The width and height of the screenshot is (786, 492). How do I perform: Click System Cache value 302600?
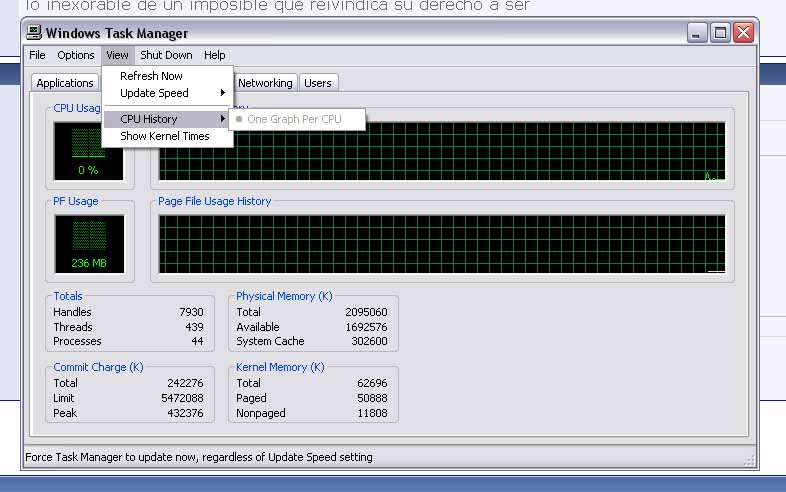point(369,341)
